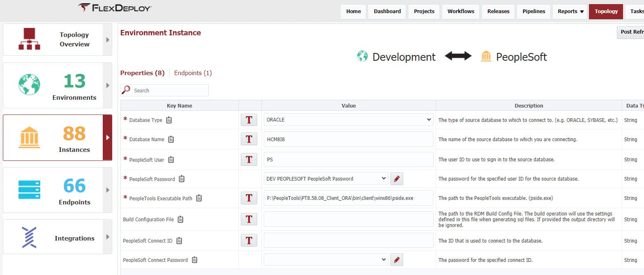Click the Post Refresh button
The width and height of the screenshot is (644, 275).
[630, 32]
